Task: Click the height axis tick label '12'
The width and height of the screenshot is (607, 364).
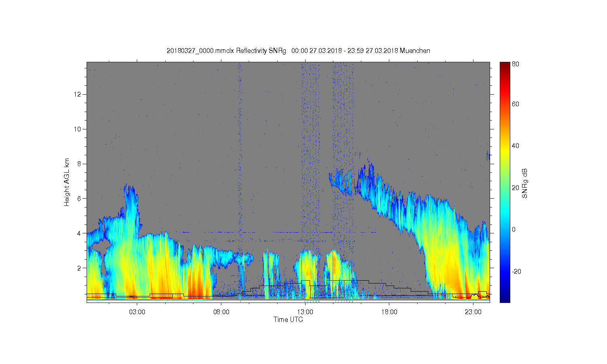Action: click(x=78, y=94)
